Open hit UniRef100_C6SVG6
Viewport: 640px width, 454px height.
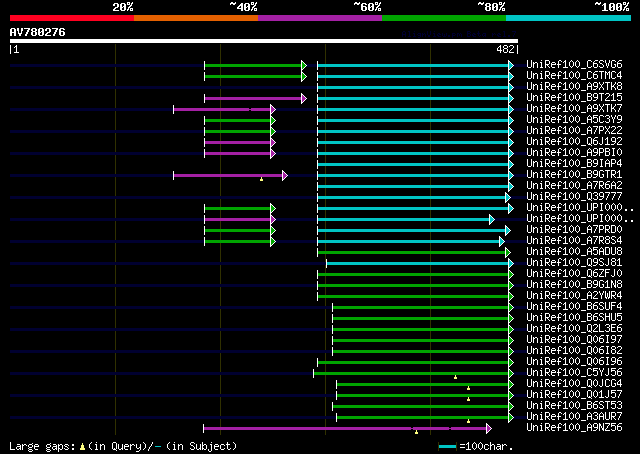(574, 65)
